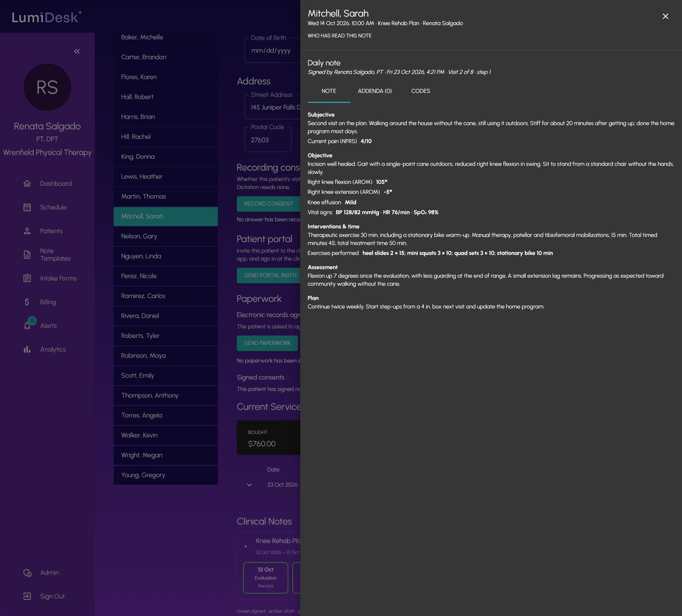Open Schedule calendar icon
Image resolution: width=682 pixels, height=616 pixels.
pyautogui.click(x=27, y=207)
